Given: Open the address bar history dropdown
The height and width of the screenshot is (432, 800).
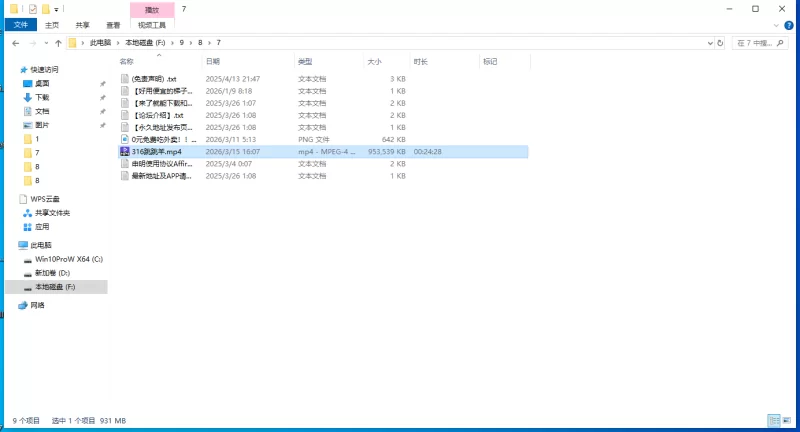Looking at the screenshot, I should click(x=709, y=43).
